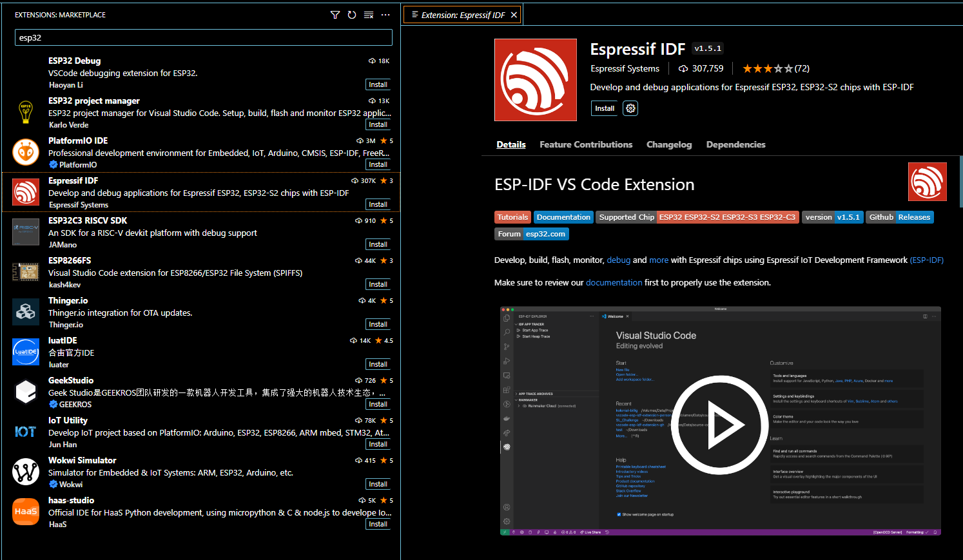Play the extension demo video

[x=719, y=425]
